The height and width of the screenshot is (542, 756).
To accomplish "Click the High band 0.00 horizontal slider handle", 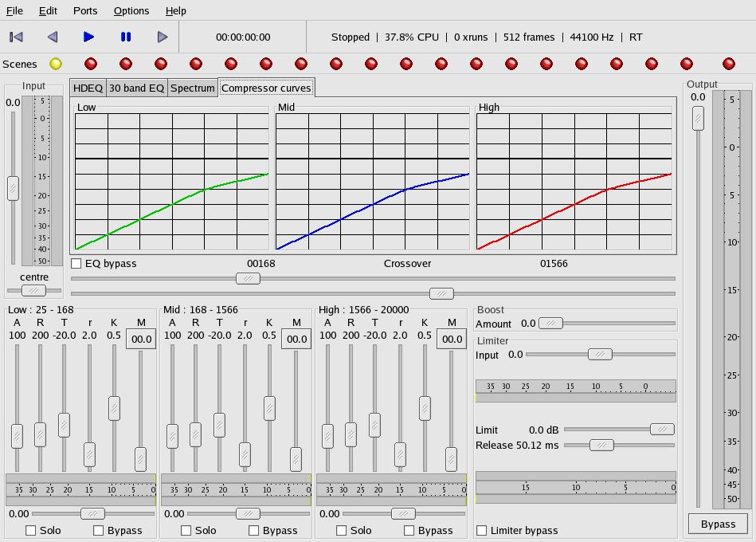I will coord(403,513).
